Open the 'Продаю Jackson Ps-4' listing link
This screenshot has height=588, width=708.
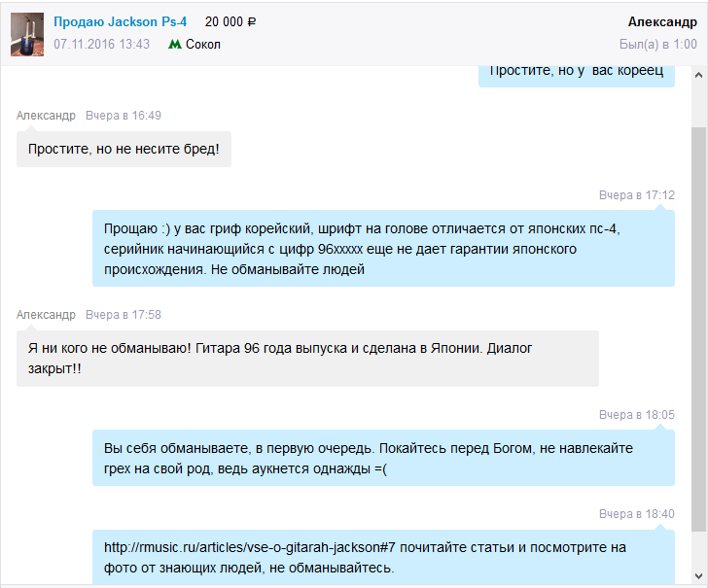(x=121, y=21)
